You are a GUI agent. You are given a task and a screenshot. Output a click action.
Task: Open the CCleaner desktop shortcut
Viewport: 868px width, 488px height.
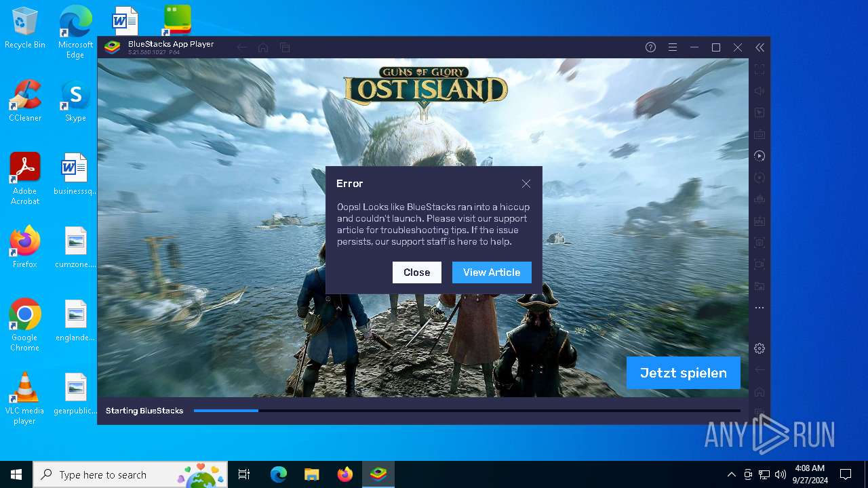(x=25, y=102)
